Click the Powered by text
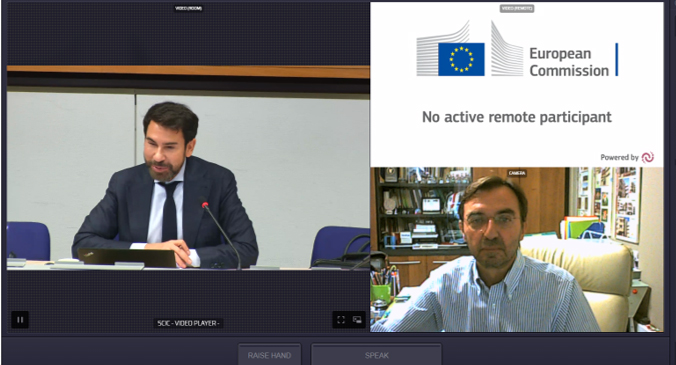Image resolution: width=676 pixels, height=365 pixels. (x=619, y=157)
